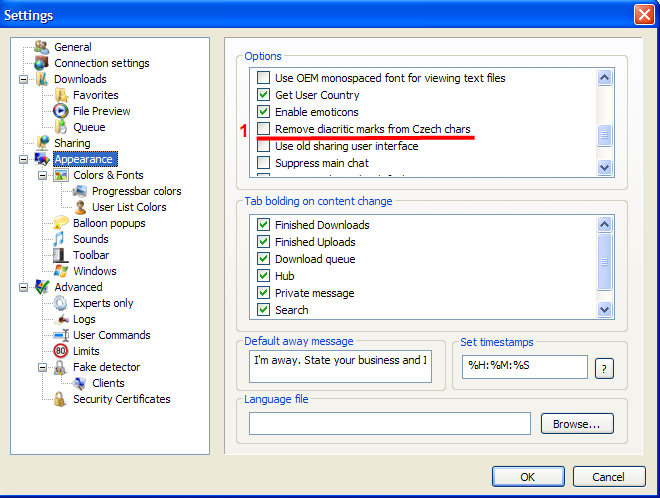The image size is (660, 498).
Task: Enable Remove diacritic marks from Czech chars
Action: (264, 129)
